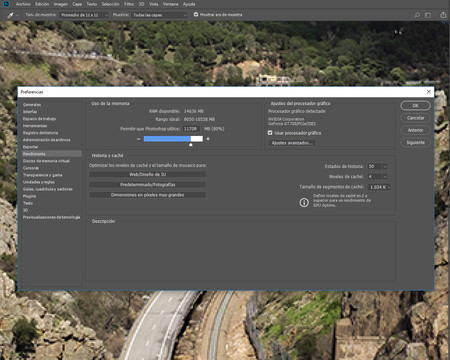Image resolution: width=450 pixels, height=360 pixels.
Task: Open Estados de historia dropdown arrow
Action: [385, 166]
